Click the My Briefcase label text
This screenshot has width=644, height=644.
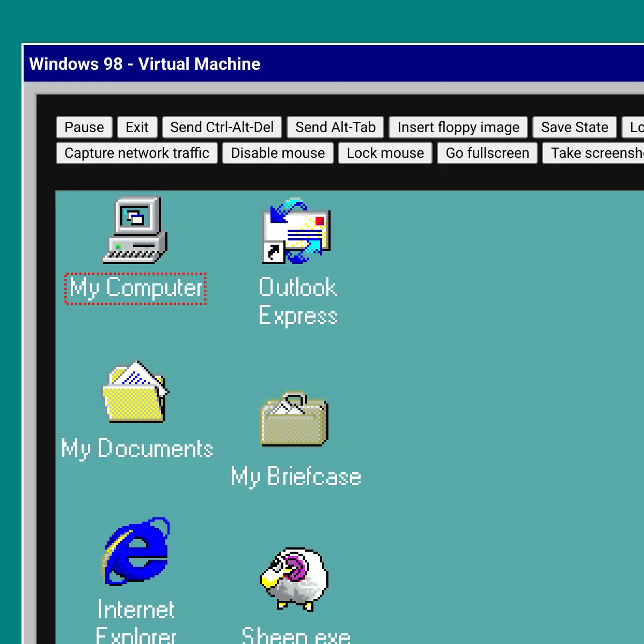tap(296, 477)
